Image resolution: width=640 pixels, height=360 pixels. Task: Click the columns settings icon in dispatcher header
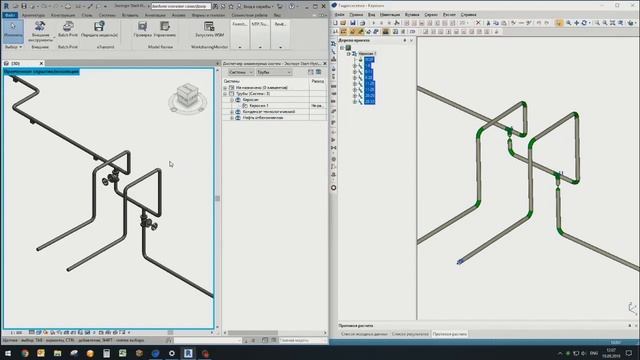tap(318, 72)
